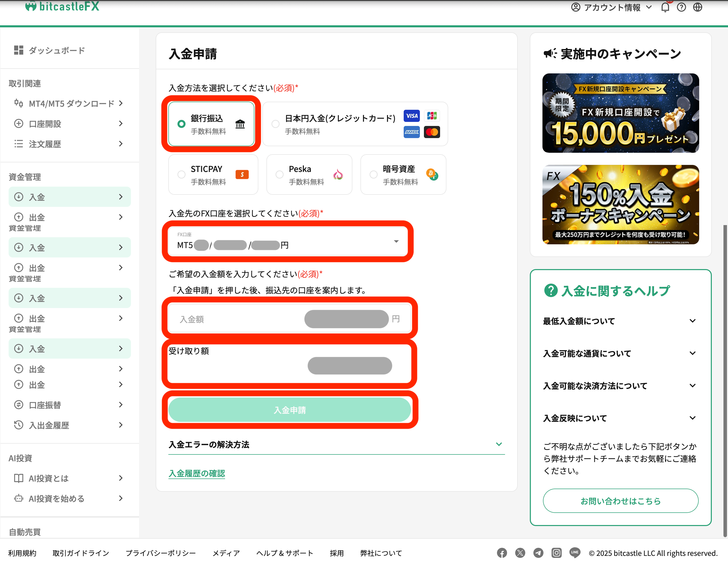The height and width of the screenshot is (567, 728).
Task: Select the 暗号資産 radio option
Action: click(x=373, y=175)
